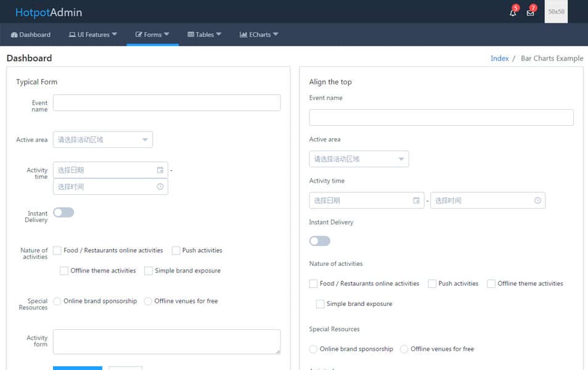Image resolution: width=588 pixels, height=370 pixels.
Task: Click the Bar Charts Example breadcrumb text
Action: pos(552,58)
